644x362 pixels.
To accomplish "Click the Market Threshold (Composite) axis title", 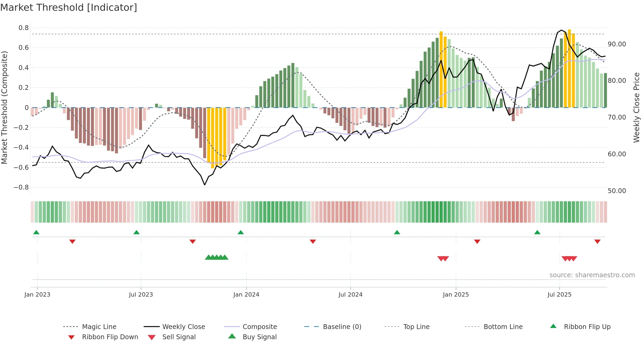I will [4, 108].
